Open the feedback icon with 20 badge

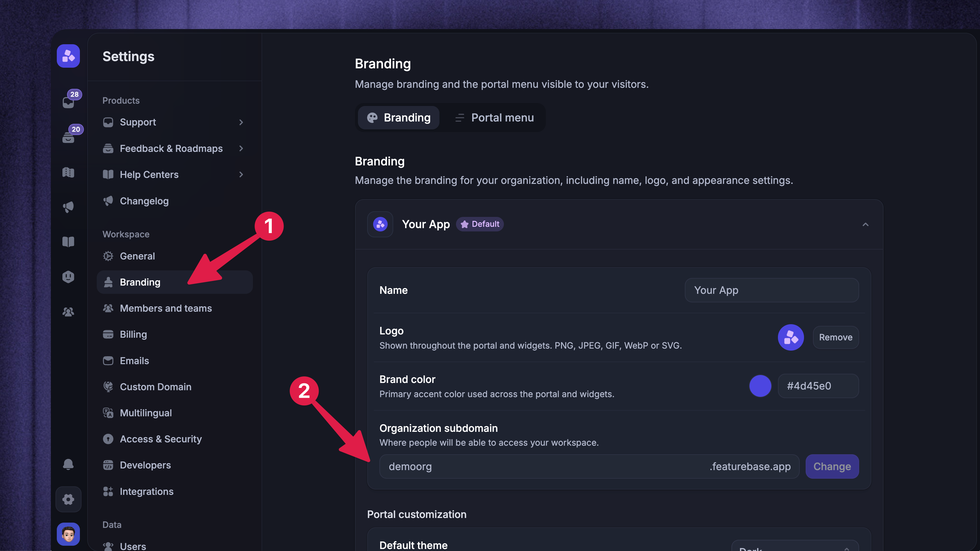pyautogui.click(x=68, y=137)
